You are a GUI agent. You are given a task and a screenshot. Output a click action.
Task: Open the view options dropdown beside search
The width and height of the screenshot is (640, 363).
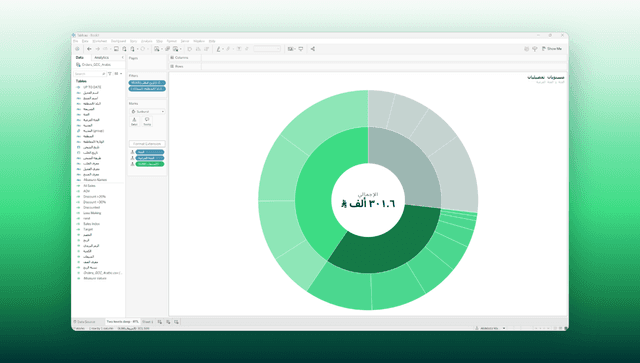[x=118, y=73]
